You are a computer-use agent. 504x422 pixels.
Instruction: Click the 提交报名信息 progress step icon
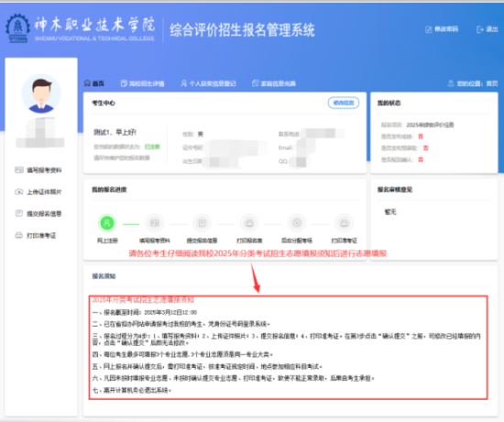[203, 223]
